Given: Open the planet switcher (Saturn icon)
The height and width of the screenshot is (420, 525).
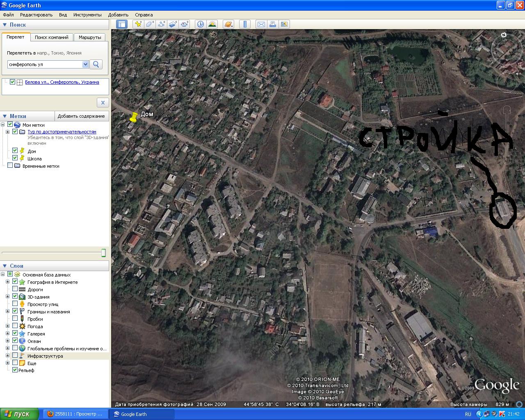Looking at the screenshot, I should pyautogui.click(x=228, y=24).
